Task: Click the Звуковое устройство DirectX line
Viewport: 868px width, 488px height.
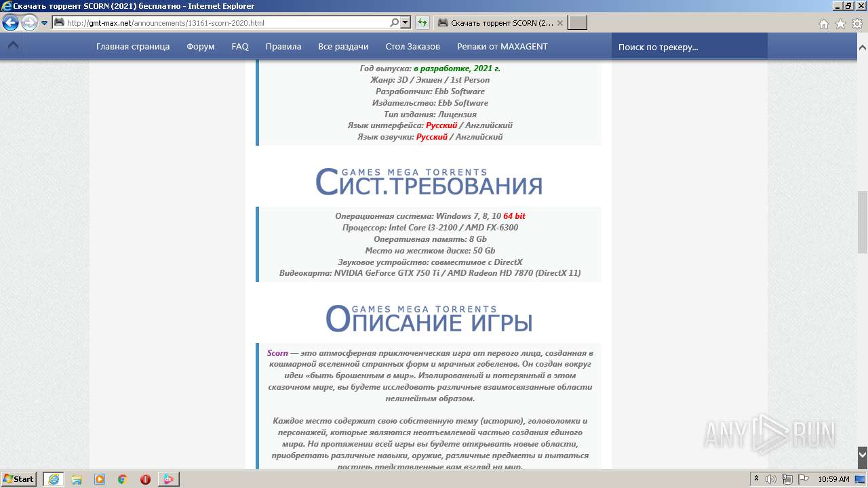Action: [x=430, y=262]
